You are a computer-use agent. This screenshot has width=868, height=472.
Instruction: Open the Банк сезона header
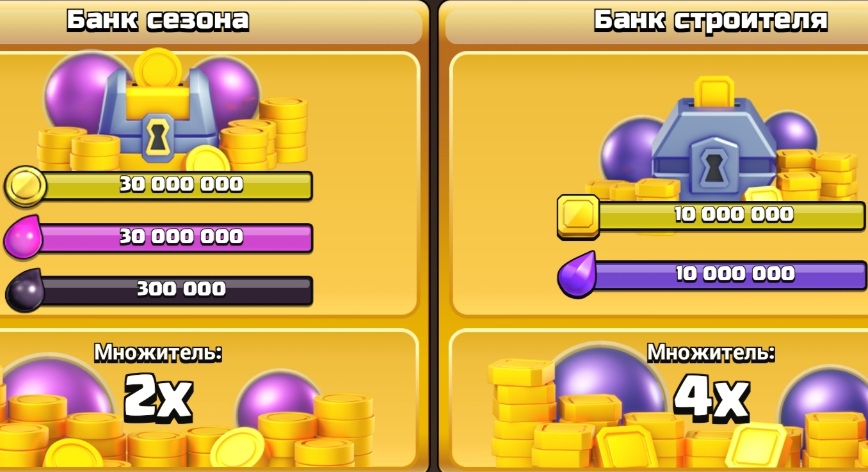click(157, 20)
